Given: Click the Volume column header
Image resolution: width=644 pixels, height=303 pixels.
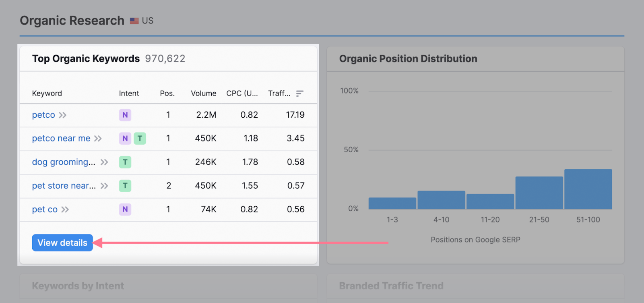Looking at the screenshot, I should click(x=204, y=93).
